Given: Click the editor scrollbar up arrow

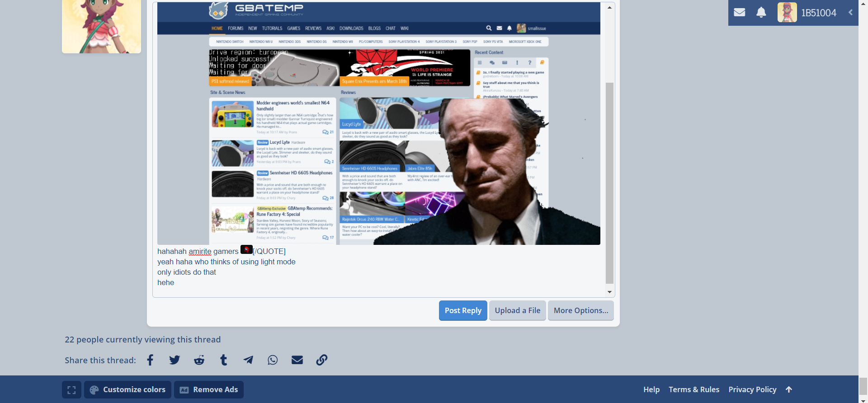Looking at the screenshot, I should click(x=609, y=7).
